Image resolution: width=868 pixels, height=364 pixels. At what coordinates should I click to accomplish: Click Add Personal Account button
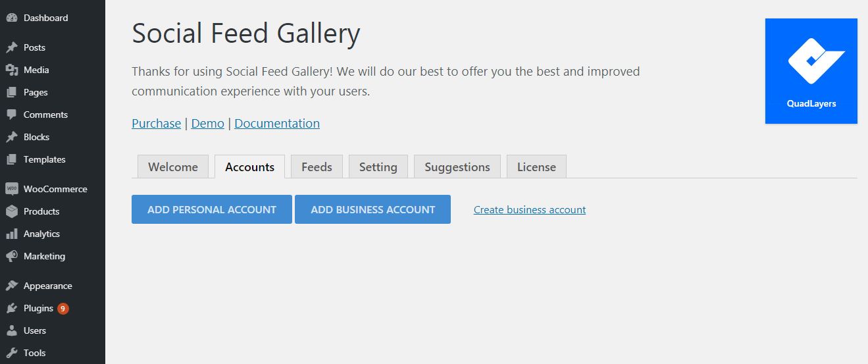(x=212, y=209)
